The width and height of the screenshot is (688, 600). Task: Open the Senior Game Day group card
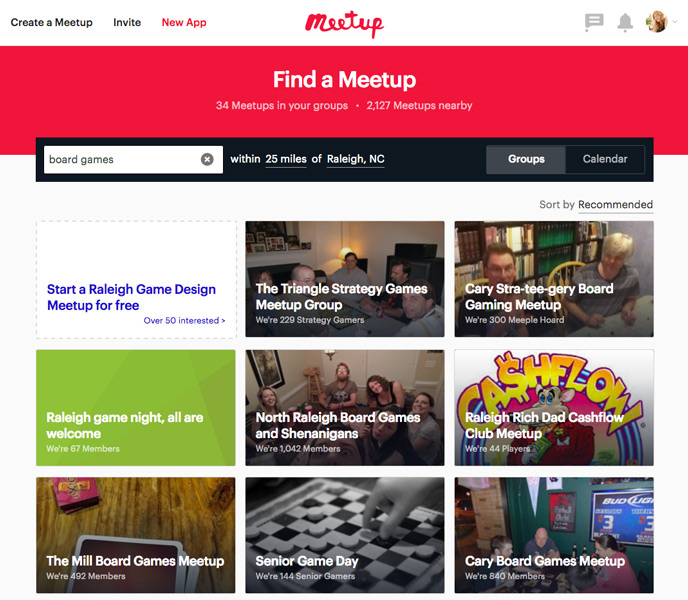tap(345, 535)
